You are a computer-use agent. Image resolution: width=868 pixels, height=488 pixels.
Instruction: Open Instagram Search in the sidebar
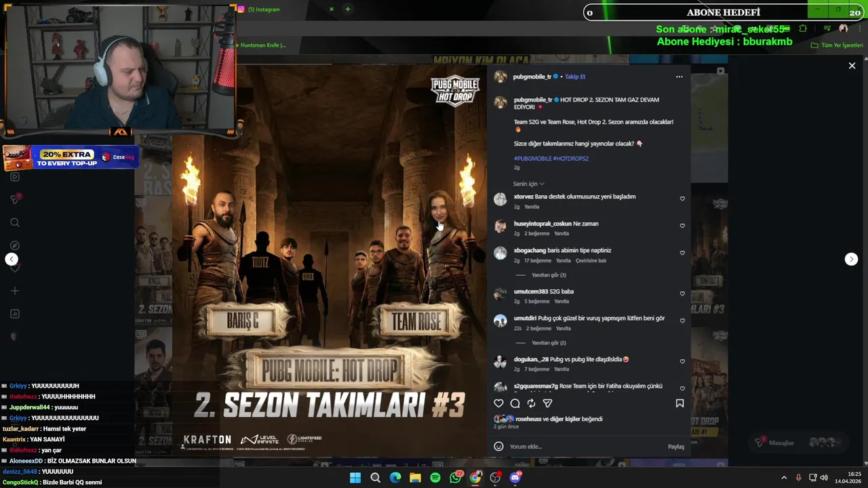[15, 222]
